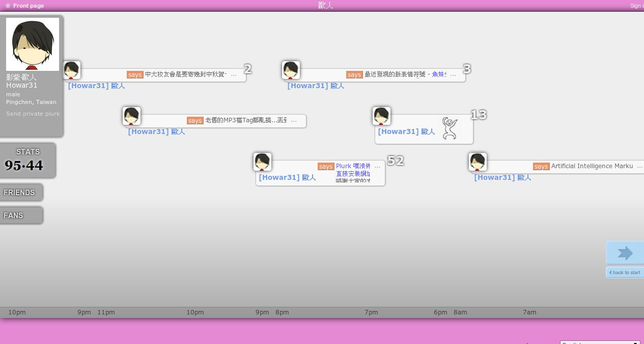Click the dancing figure emoticon in the plurk
This screenshot has width=644, height=344.
coord(450,128)
